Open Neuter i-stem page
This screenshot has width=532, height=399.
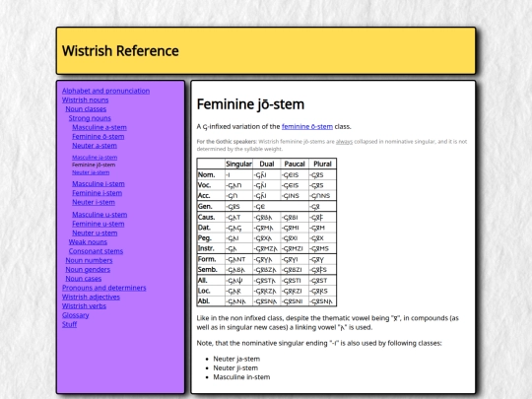(94, 202)
